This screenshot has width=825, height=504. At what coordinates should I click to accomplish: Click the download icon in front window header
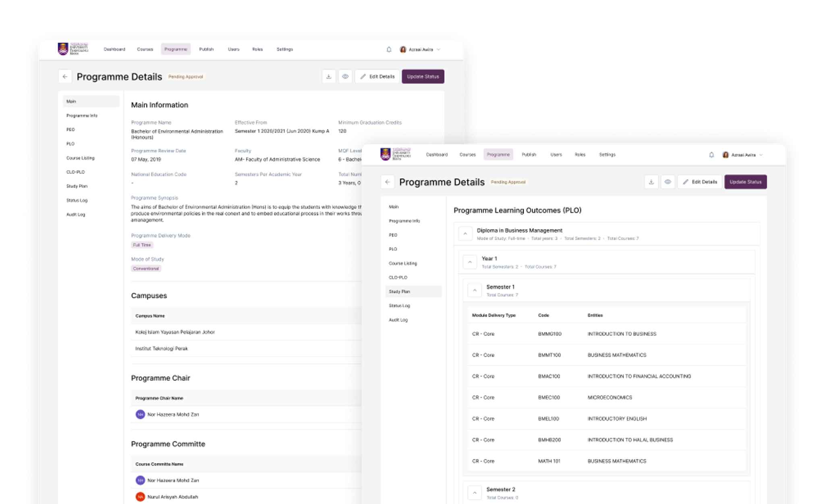[651, 182]
